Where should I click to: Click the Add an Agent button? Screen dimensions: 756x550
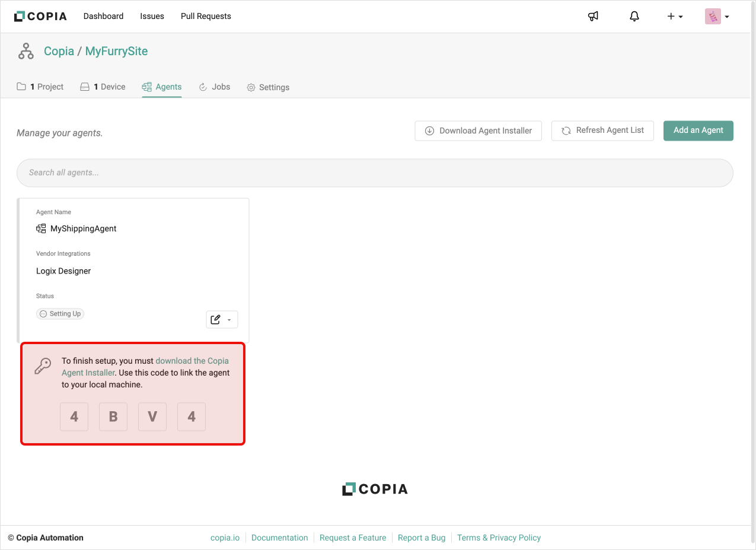point(698,131)
